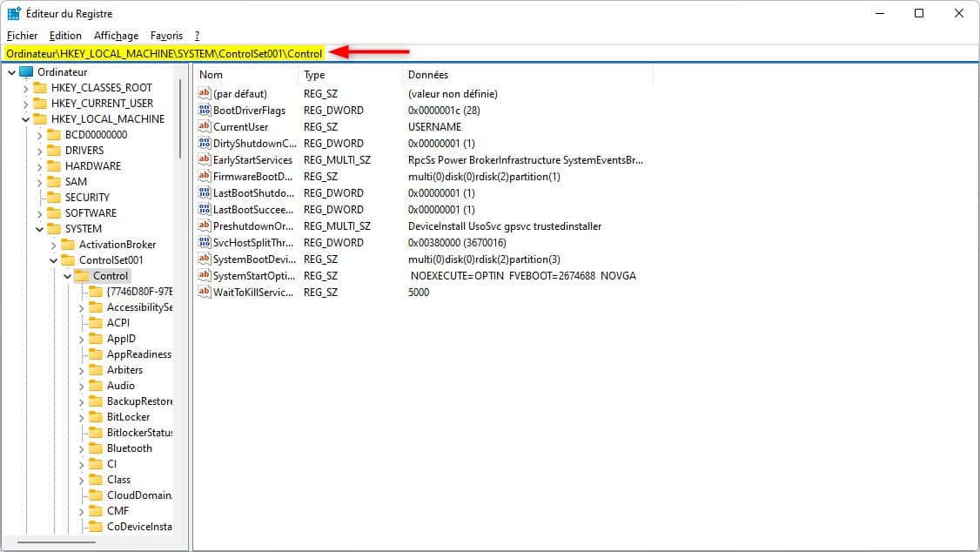
Task: Select the HKEY_CLASSES_ROOT folder icon
Action: click(x=40, y=88)
